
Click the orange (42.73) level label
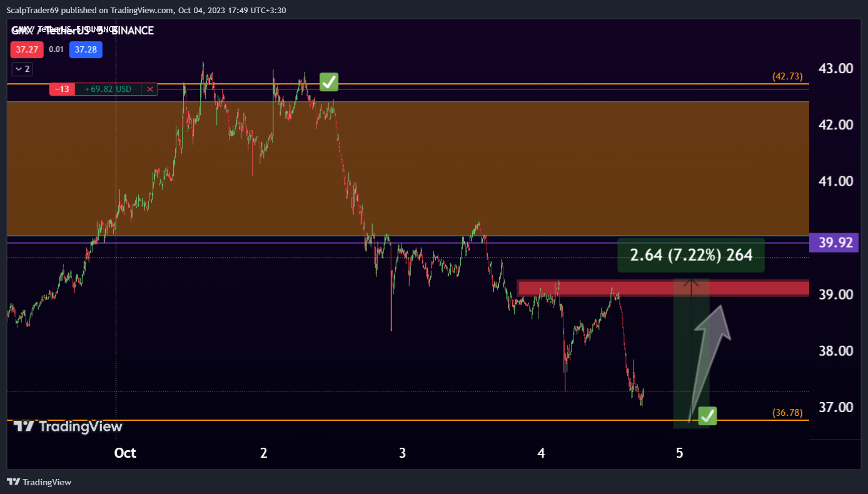787,76
